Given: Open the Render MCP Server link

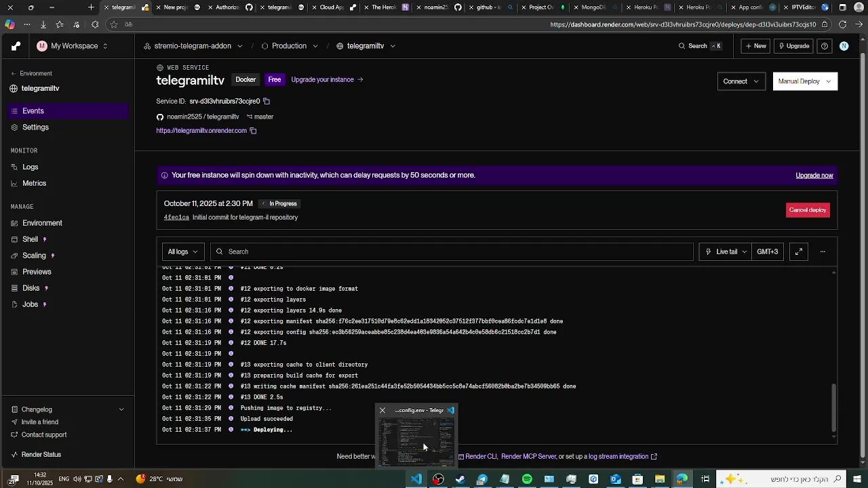Looking at the screenshot, I should (528, 457).
